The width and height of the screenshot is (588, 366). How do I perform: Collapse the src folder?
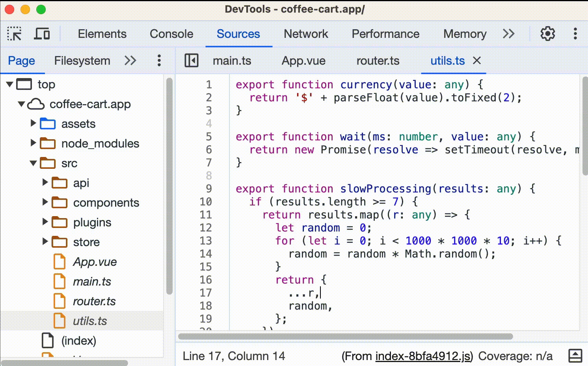[33, 163]
